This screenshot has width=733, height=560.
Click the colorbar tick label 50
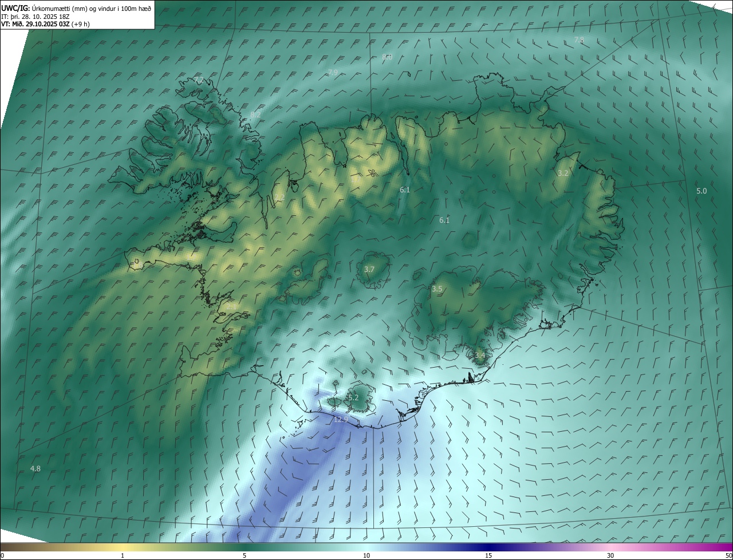point(728,555)
